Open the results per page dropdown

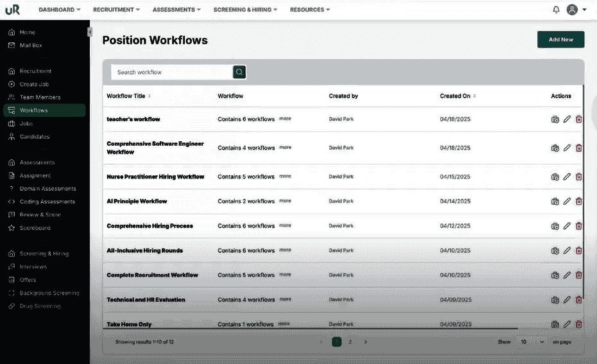532,342
